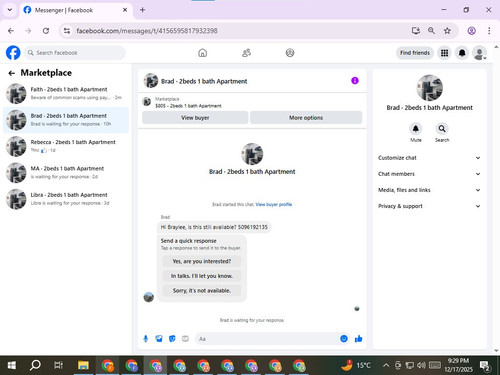
Task: Open the Home feed icon
Action: click(x=202, y=53)
